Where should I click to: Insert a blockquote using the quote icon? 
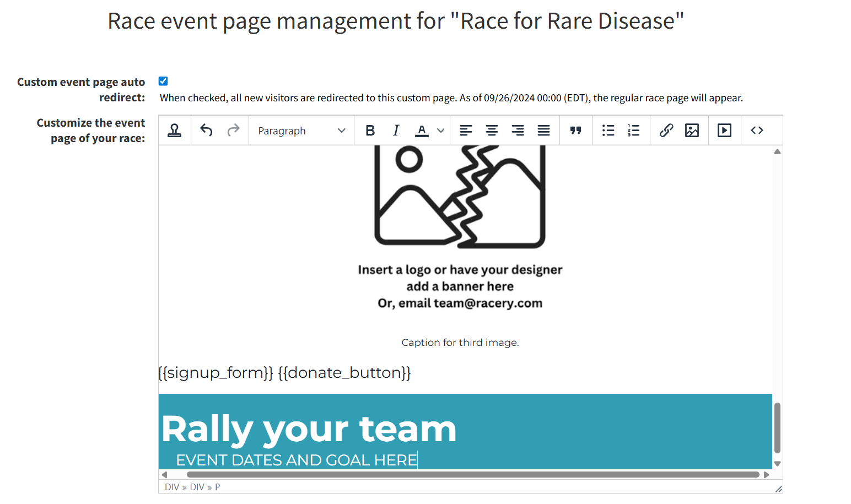click(575, 130)
